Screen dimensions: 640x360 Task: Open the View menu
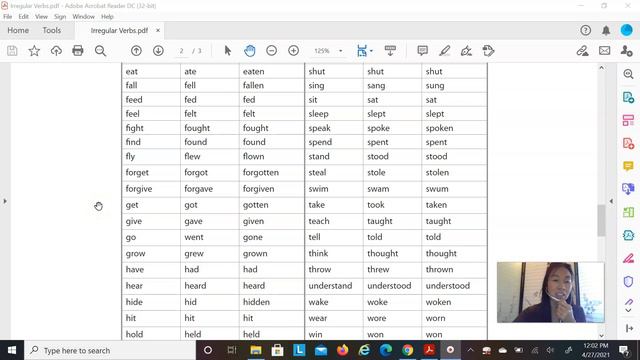coord(41,17)
